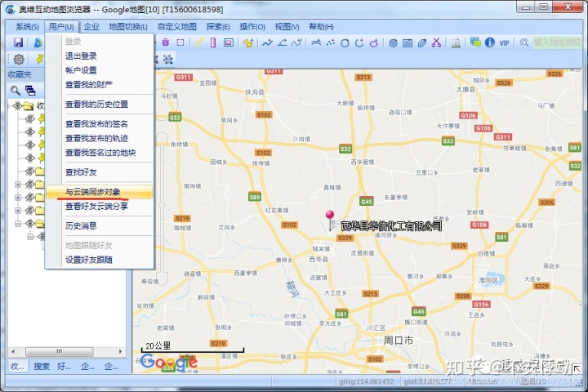The image size is (588, 392).
Task: Select the freehand curve drawing tool
Action: click(296, 42)
